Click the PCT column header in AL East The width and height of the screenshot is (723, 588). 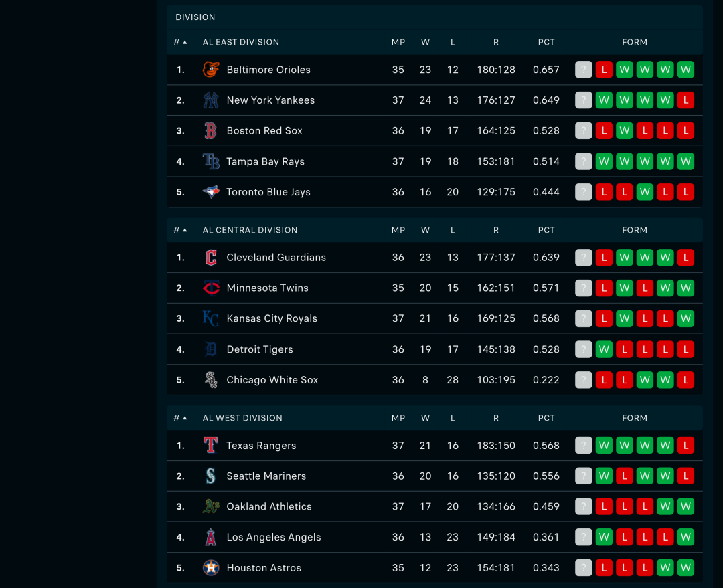coord(546,42)
